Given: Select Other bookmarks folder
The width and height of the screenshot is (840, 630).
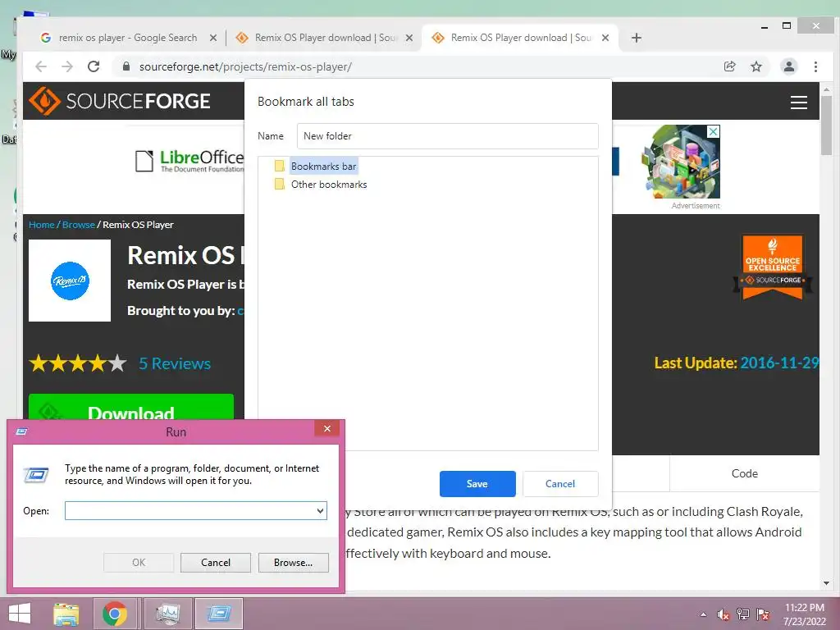Looking at the screenshot, I should pos(329,185).
